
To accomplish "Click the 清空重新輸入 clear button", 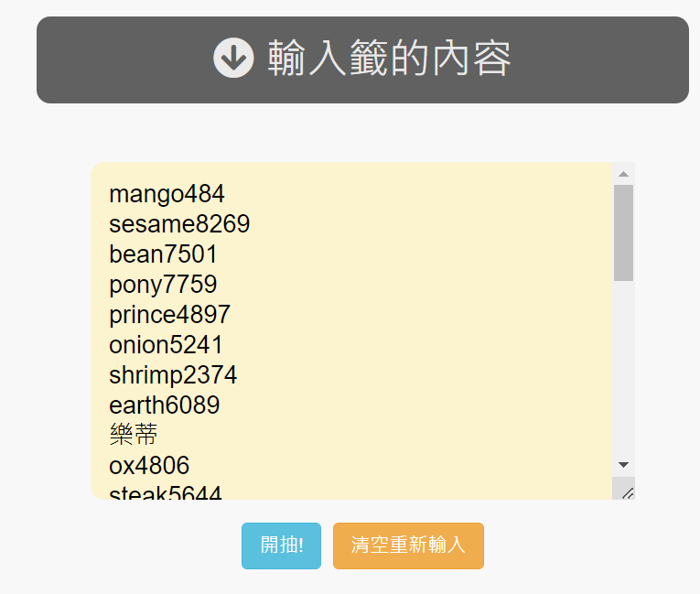I will (x=408, y=545).
